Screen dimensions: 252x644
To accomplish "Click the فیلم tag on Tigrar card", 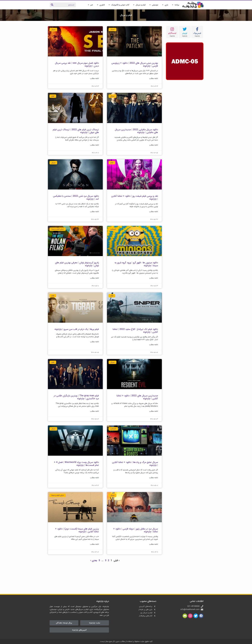I will click(x=53, y=296).
